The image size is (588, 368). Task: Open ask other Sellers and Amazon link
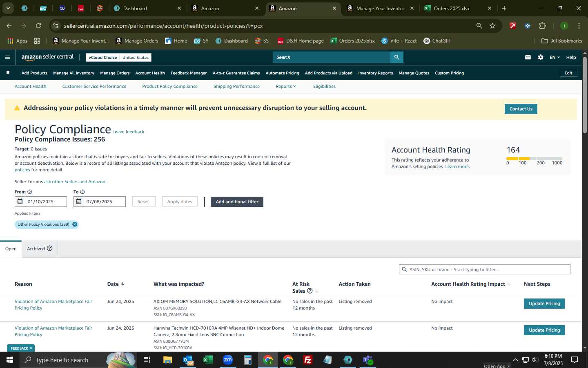pyautogui.click(x=75, y=182)
